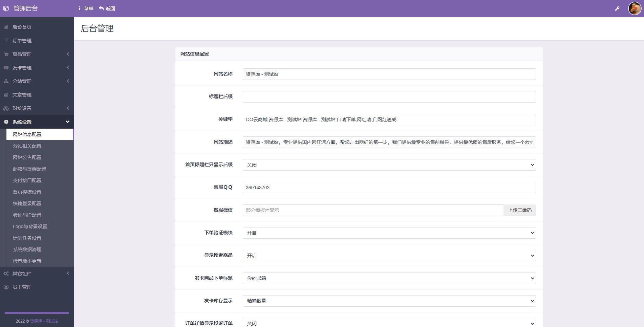Select 分站相关配置 submenu item
The height and width of the screenshot is (327, 644).
[40, 146]
